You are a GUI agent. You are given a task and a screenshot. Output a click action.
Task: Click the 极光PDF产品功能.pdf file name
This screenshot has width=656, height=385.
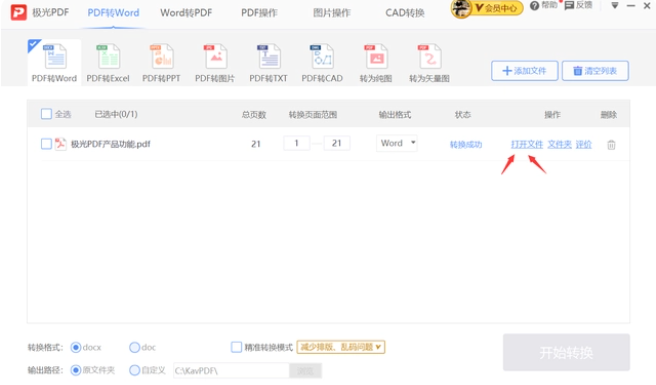point(110,144)
